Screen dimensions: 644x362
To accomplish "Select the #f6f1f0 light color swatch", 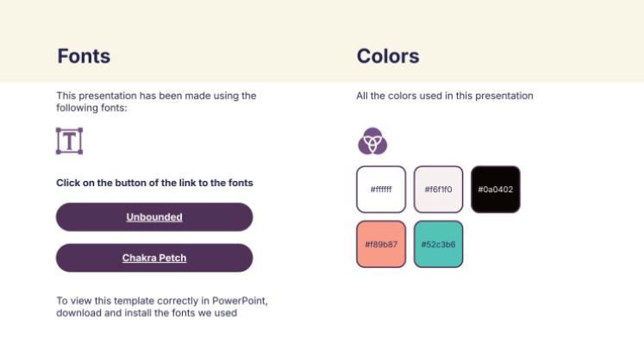I will (438, 190).
